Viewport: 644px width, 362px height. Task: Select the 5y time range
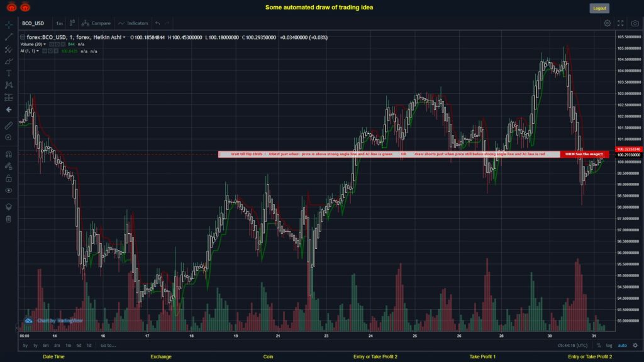tap(25, 346)
